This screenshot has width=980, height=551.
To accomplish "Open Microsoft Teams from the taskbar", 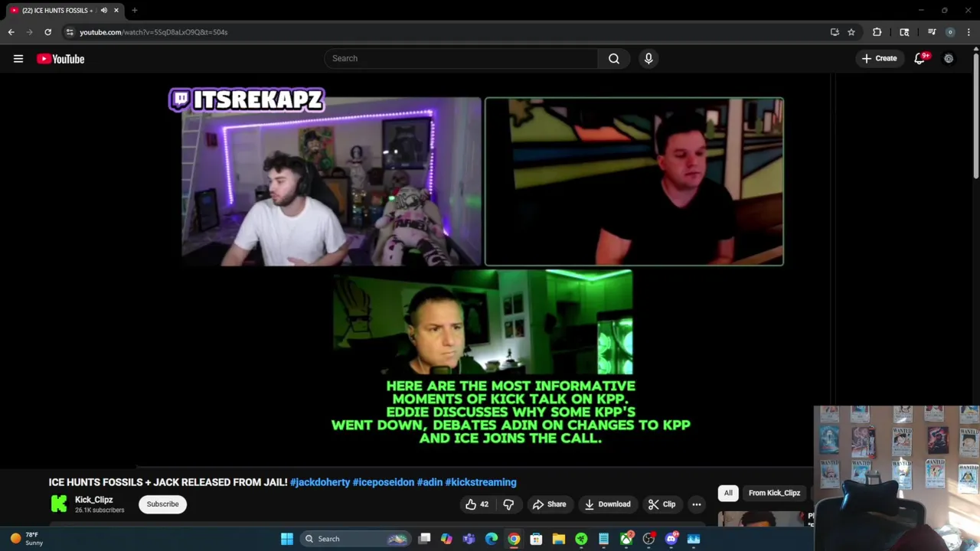I will tap(469, 539).
